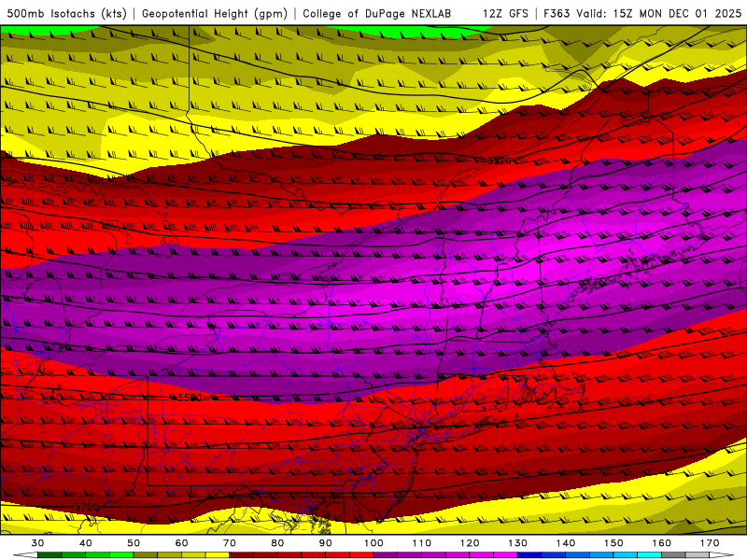The height and width of the screenshot is (560, 747).
Task: Click the '30' label on the color scale
Action: click(37, 543)
